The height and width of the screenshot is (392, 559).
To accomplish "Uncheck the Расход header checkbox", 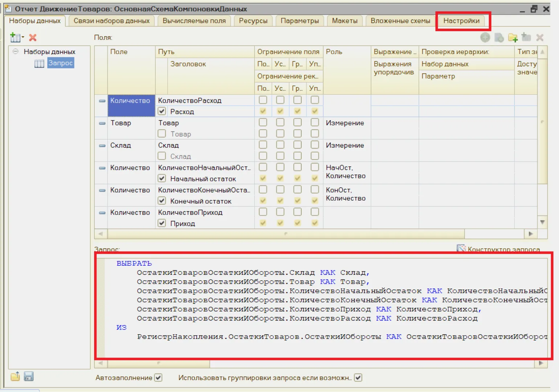I will 162,111.
